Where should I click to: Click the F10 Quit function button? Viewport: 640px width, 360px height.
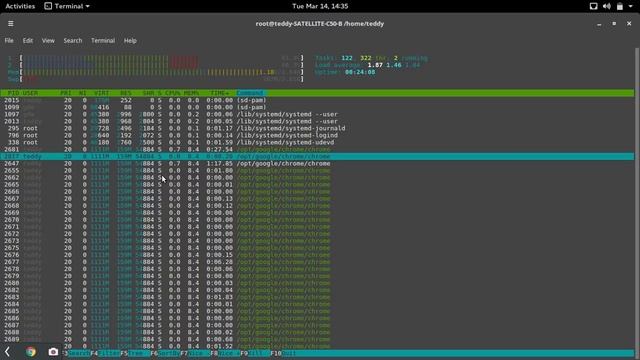point(283,353)
